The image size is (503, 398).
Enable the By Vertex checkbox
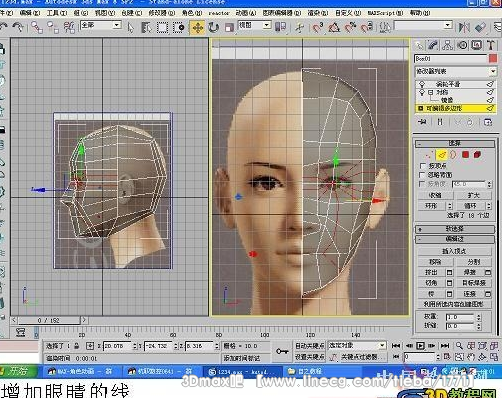click(x=423, y=166)
